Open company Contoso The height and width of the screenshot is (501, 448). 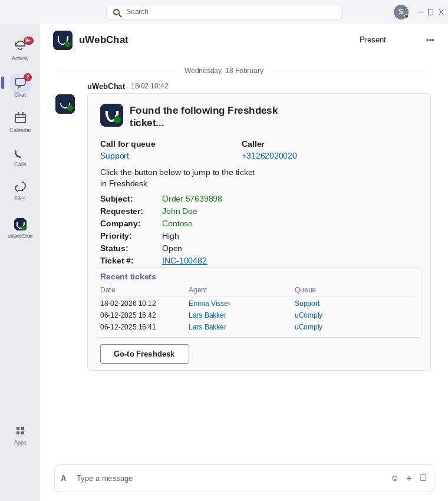click(x=177, y=223)
